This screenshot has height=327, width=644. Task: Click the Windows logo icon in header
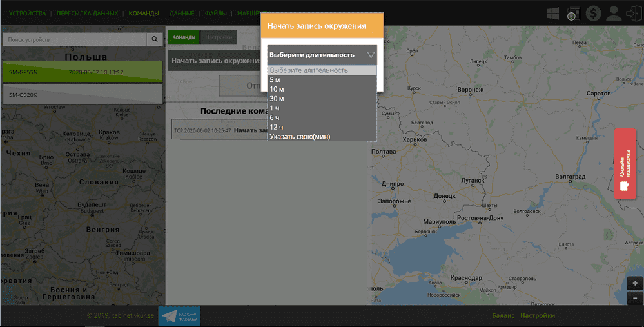coord(552,13)
